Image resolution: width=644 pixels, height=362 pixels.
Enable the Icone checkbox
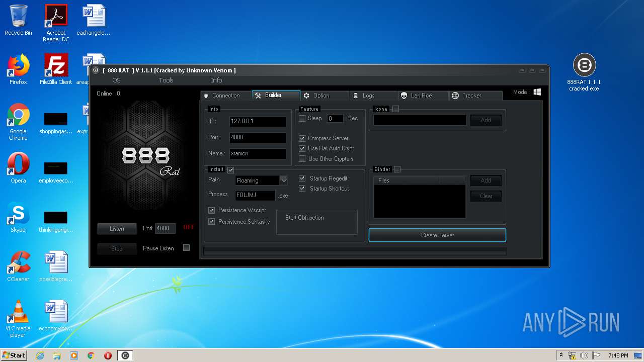click(x=395, y=109)
